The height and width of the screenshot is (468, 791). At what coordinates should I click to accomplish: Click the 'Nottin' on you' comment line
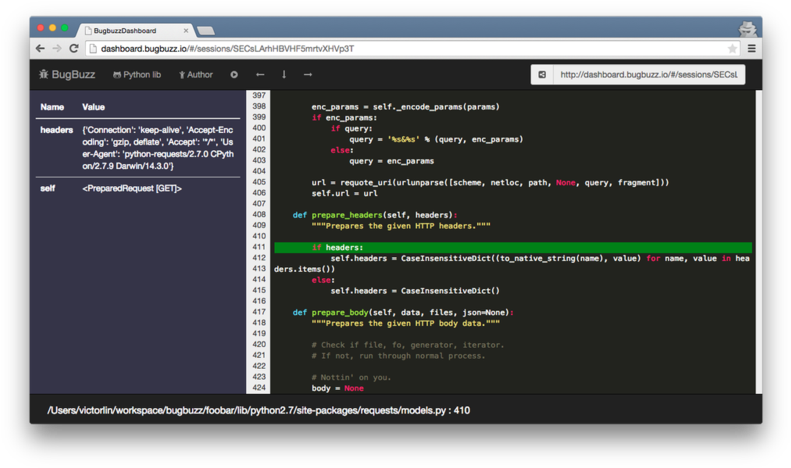pyautogui.click(x=351, y=377)
